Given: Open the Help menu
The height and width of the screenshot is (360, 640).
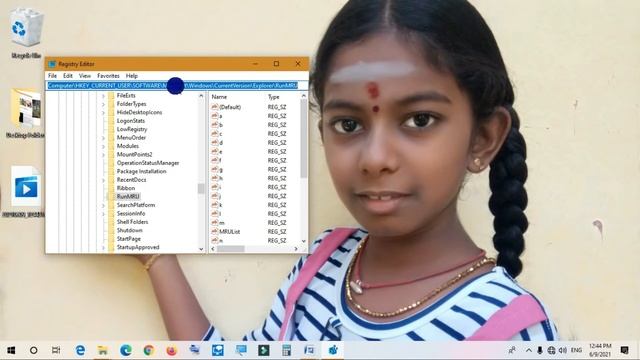Looking at the screenshot, I should coord(131,76).
